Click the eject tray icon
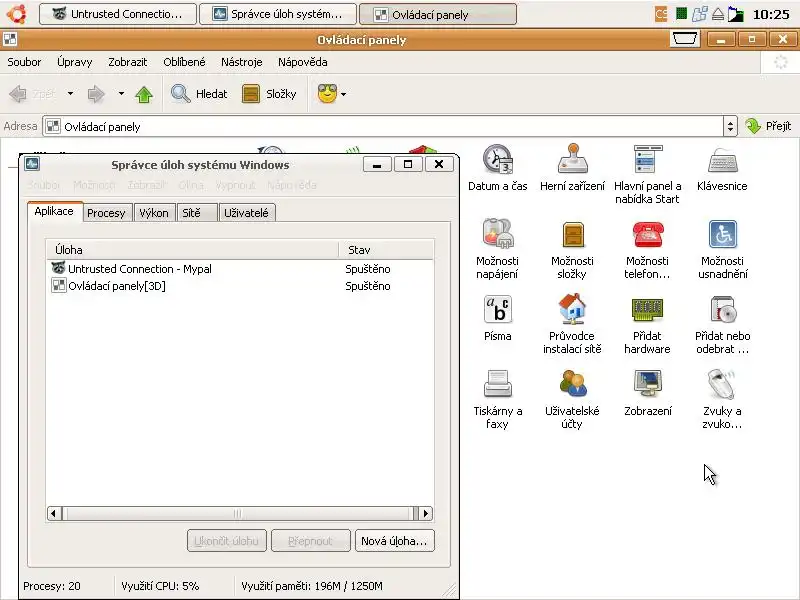800x600 pixels. [717, 14]
